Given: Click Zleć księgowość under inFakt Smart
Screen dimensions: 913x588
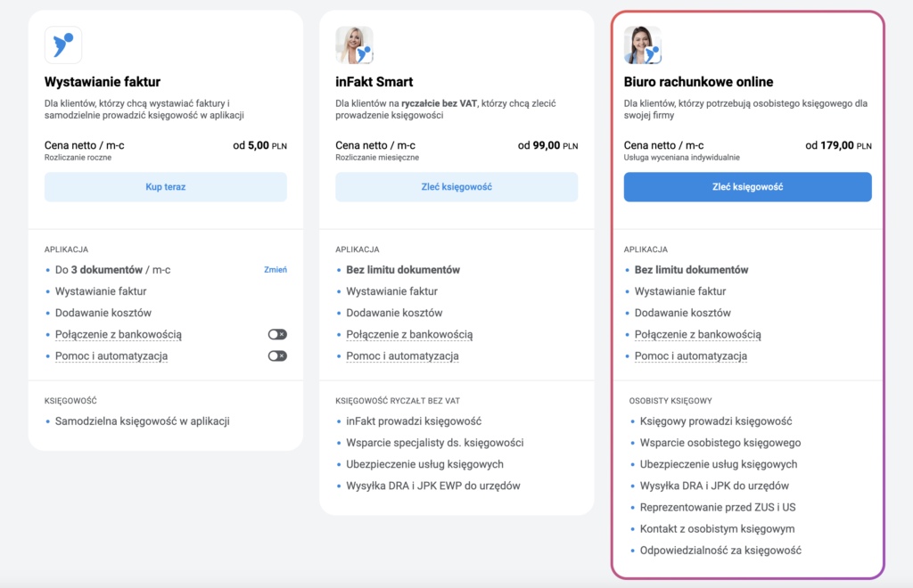Looking at the screenshot, I should 456,187.
